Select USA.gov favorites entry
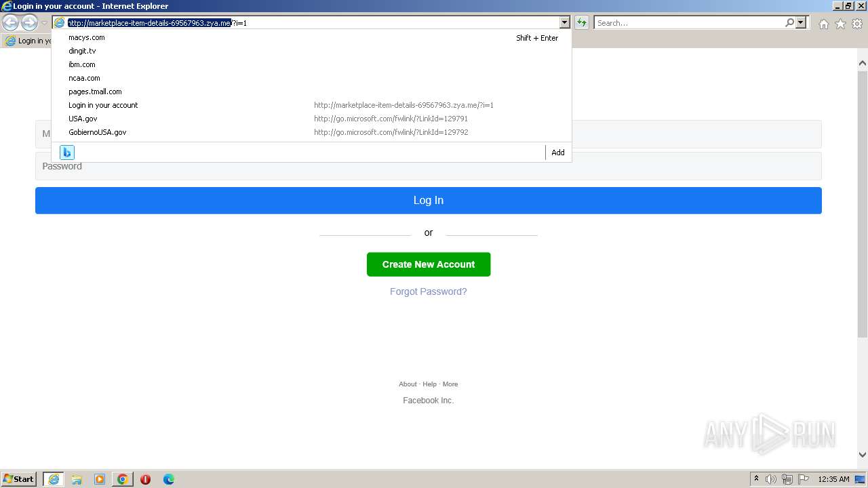 311,119
